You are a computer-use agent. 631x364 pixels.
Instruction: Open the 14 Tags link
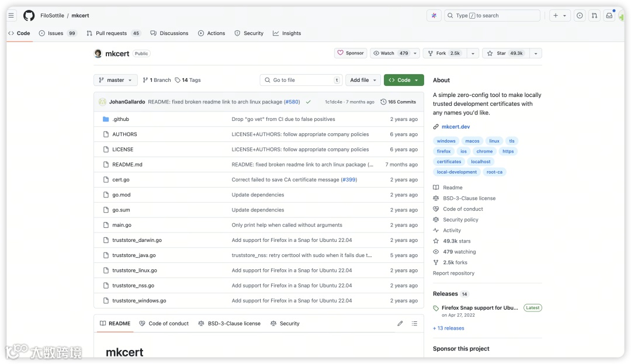pyautogui.click(x=188, y=80)
